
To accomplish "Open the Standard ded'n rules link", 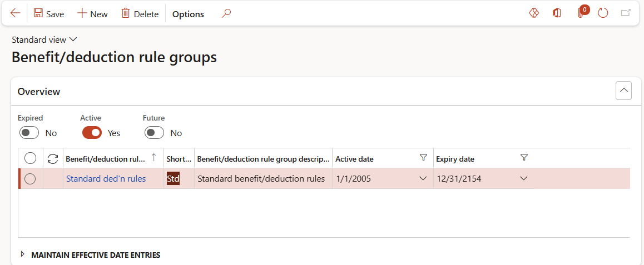I will click(106, 179).
